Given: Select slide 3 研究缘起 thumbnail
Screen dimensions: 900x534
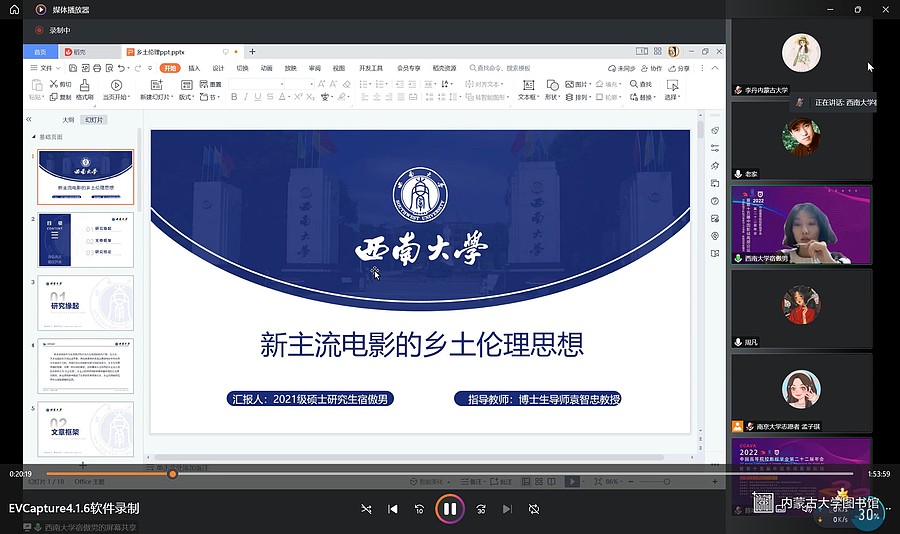Looking at the screenshot, I should (x=86, y=303).
